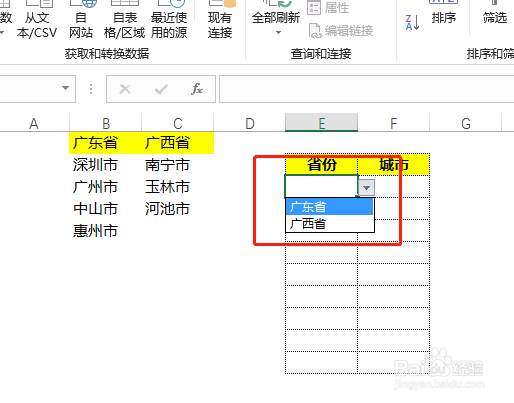Image resolution: width=514 pixels, height=403 pixels.
Task: Click the active cell under 省份
Action: [x=322, y=186]
